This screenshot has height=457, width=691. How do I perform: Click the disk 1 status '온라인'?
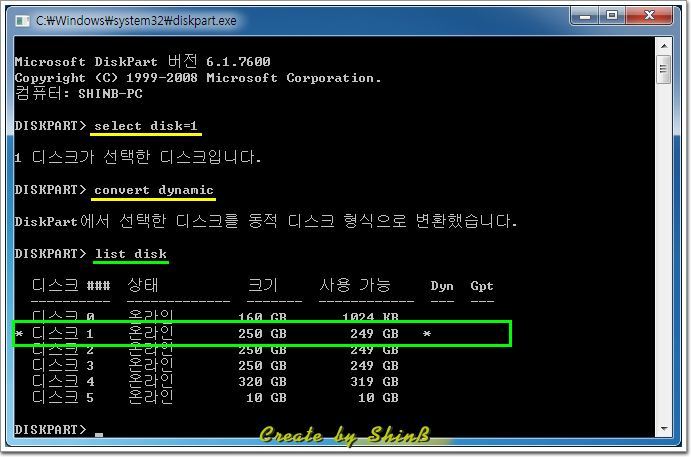coord(151,333)
